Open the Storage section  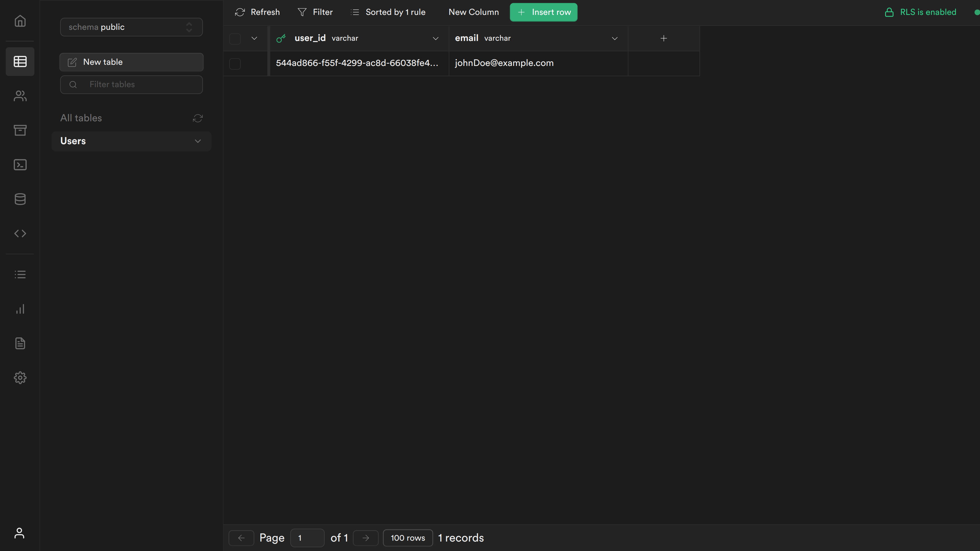coord(20,130)
